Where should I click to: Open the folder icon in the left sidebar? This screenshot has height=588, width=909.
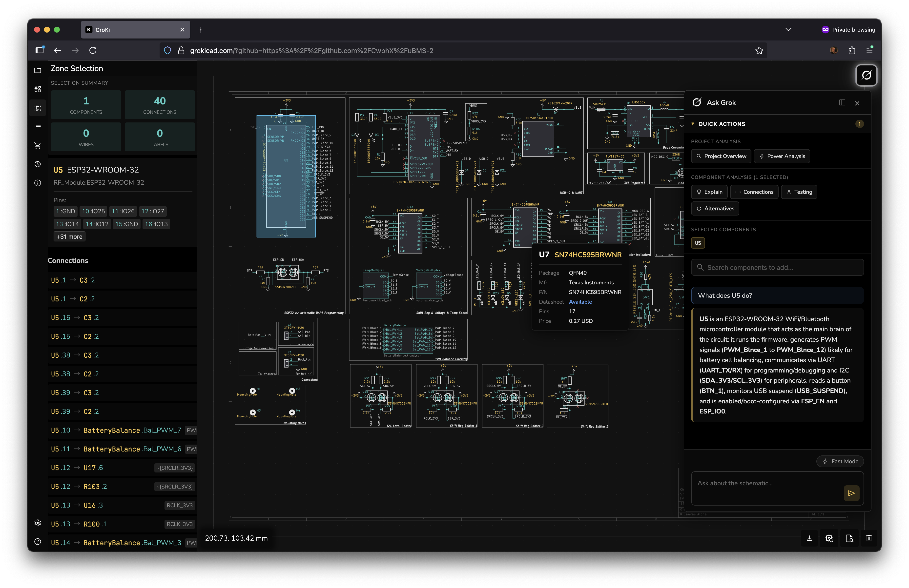pyautogui.click(x=38, y=70)
